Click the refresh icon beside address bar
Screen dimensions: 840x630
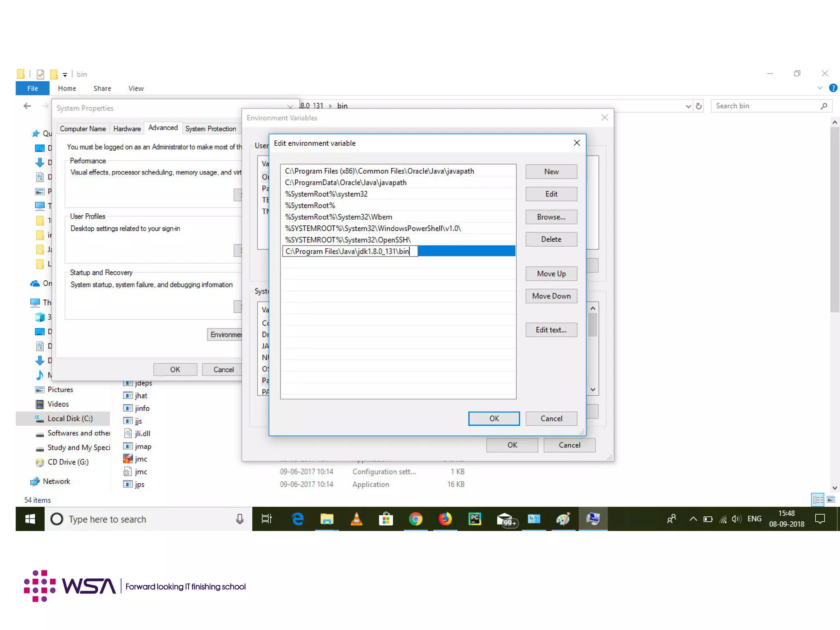coord(698,106)
